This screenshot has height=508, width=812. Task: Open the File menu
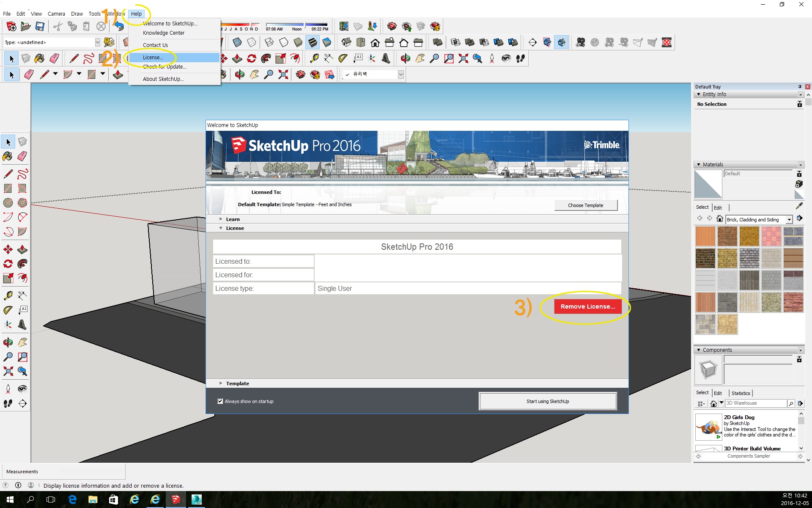[7, 14]
